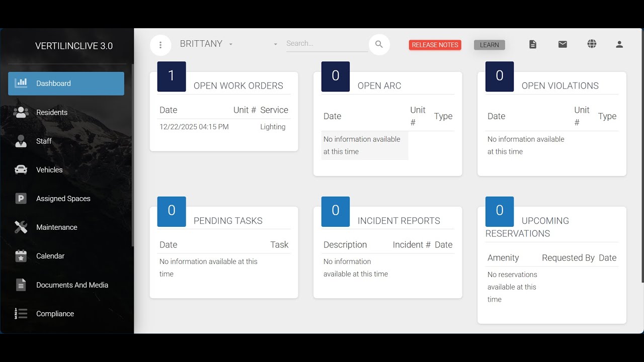Click the Maintenance wrench icon
The width and height of the screenshot is (644, 362).
pos(21,227)
